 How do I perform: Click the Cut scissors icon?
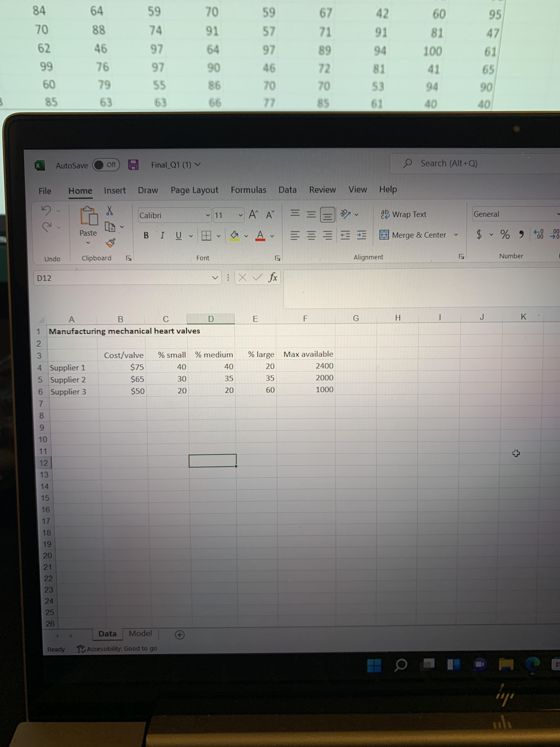(110, 211)
